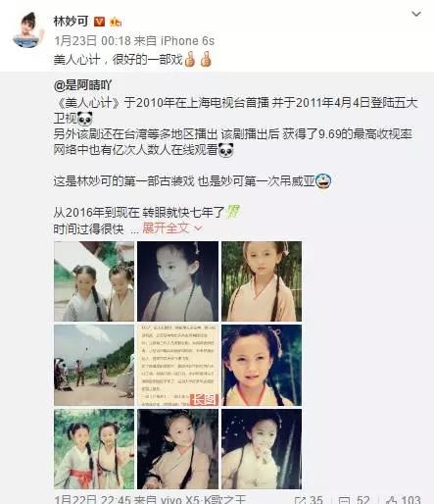
Task: Open the post options chevron menu
Action: (416, 14)
